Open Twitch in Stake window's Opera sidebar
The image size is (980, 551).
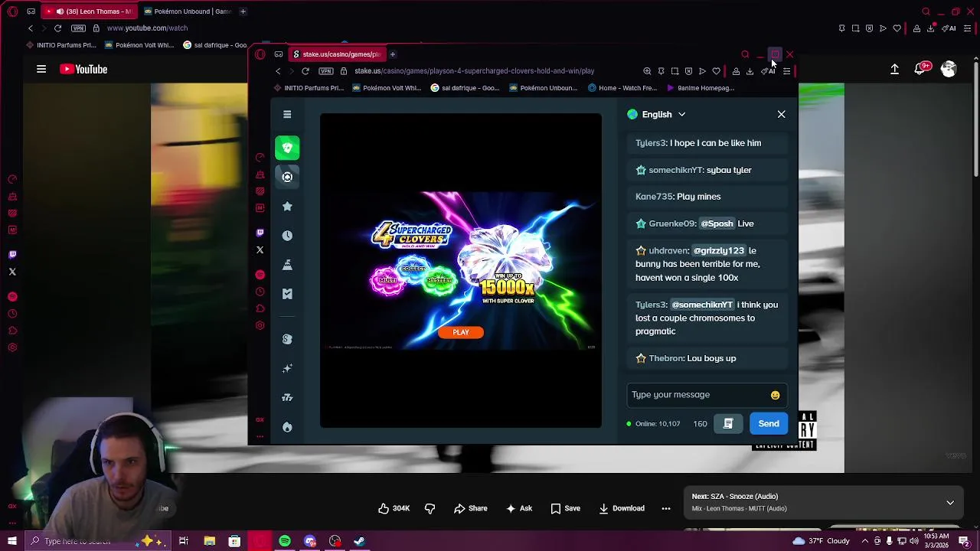pos(260,233)
